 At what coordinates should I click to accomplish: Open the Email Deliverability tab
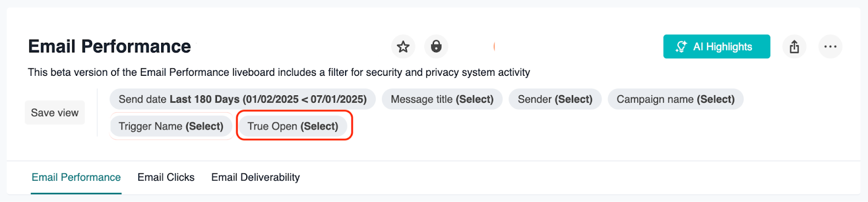point(256,177)
